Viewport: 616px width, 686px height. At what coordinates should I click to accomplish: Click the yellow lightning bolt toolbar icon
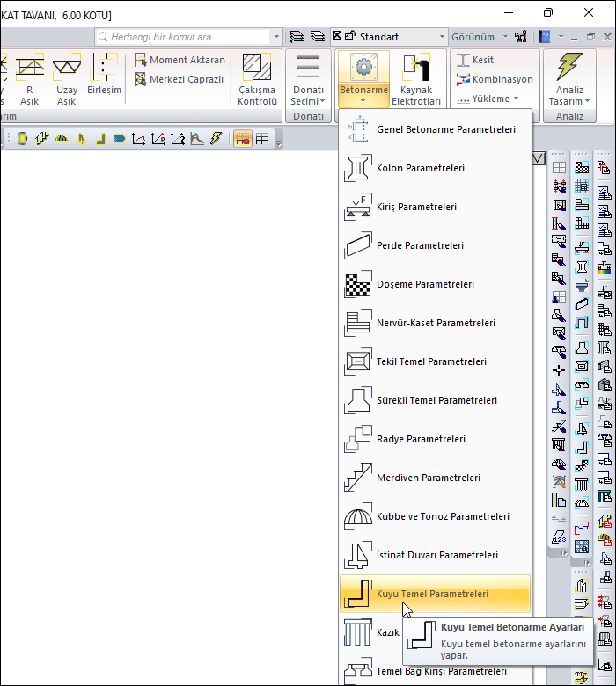click(x=216, y=139)
